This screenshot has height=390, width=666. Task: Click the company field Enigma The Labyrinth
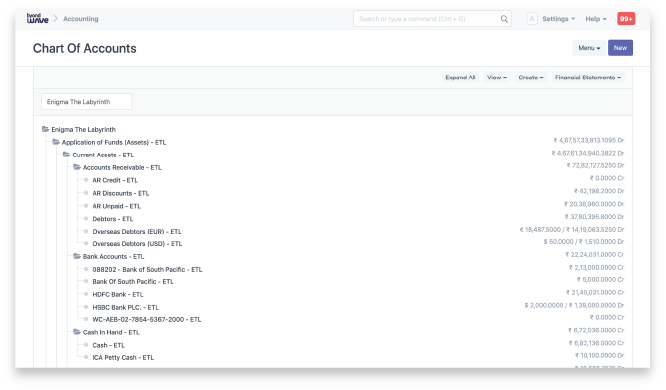pyautogui.click(x=87, y=102)
